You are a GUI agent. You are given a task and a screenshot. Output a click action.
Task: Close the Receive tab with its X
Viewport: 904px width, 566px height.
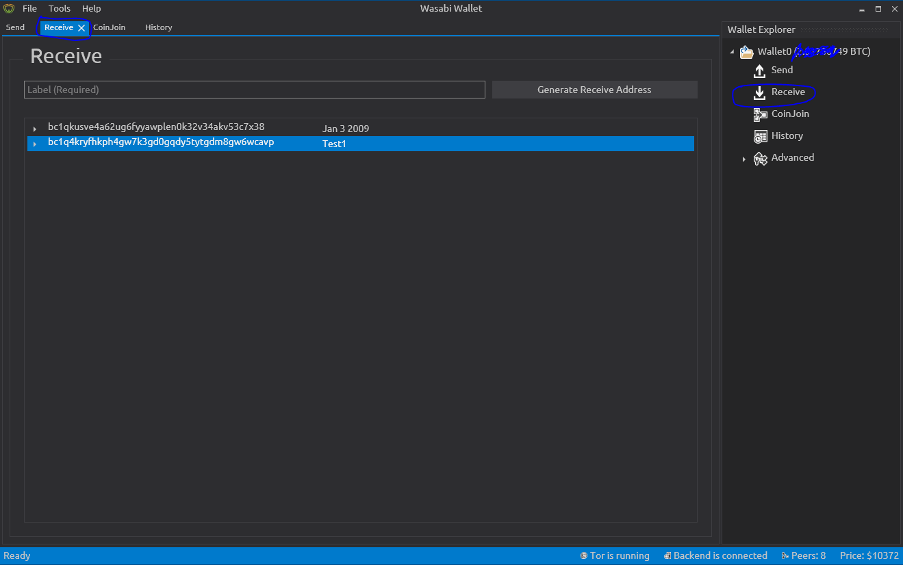[x=81, y=28]
